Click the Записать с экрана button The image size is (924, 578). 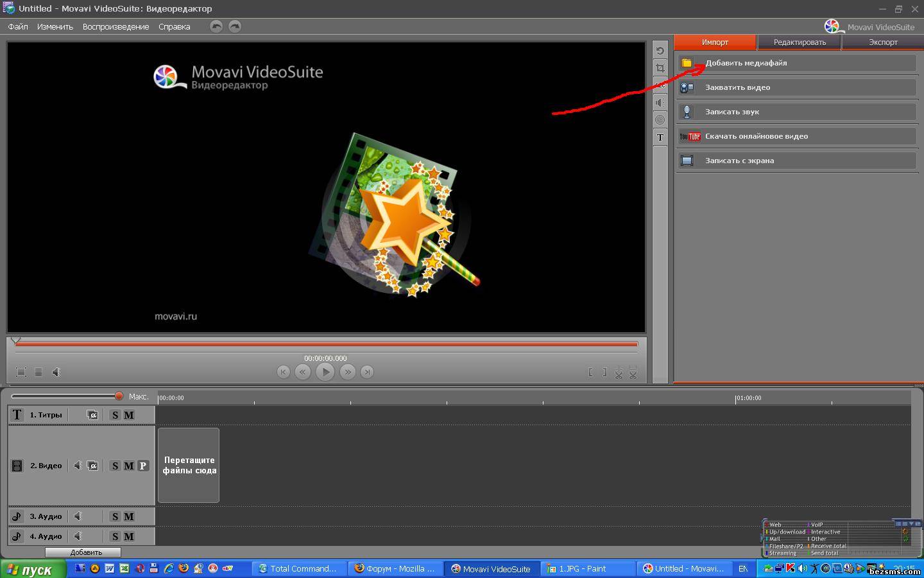(x=797, y=161)
